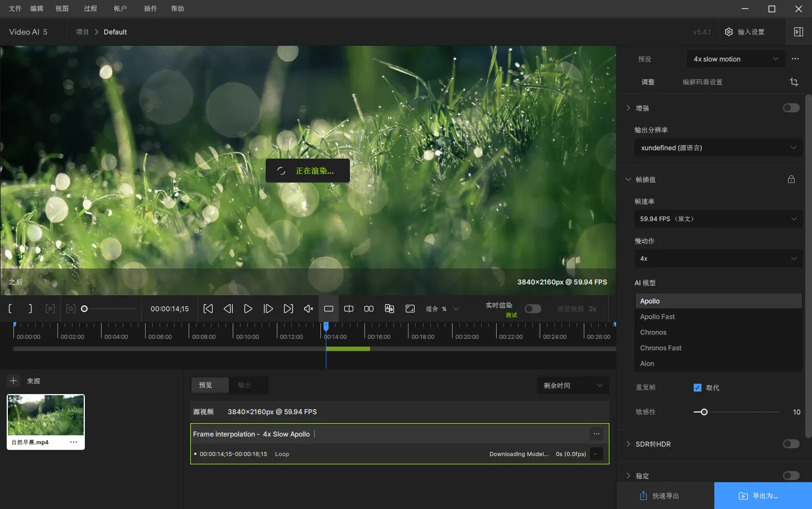Open the 4x slow motion preset dropdown

(735, 59)
